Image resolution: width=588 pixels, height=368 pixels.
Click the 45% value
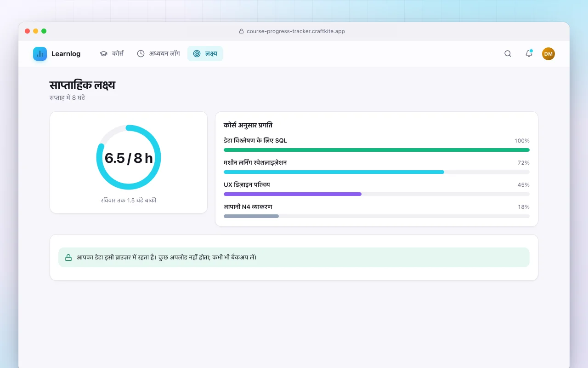pos(524,185)
